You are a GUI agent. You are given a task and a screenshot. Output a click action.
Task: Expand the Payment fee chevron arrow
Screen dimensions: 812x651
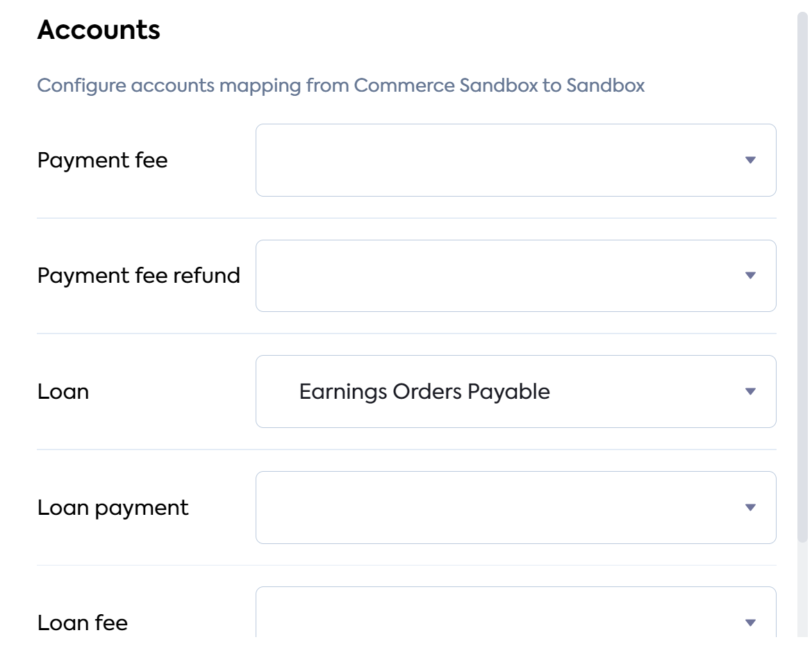(x=749, y=160)
